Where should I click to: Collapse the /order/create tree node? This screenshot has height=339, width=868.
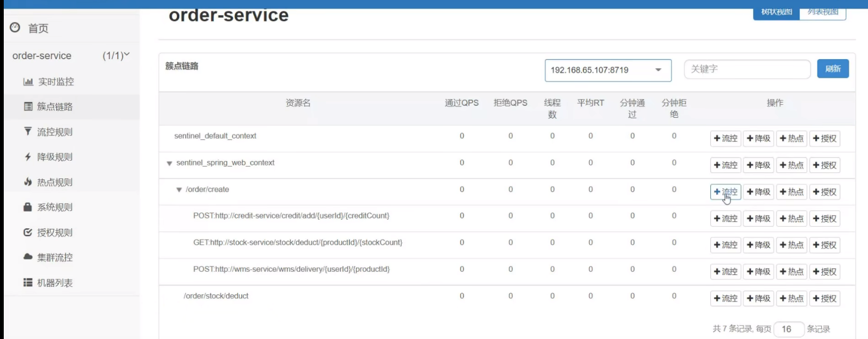(179, 190)
